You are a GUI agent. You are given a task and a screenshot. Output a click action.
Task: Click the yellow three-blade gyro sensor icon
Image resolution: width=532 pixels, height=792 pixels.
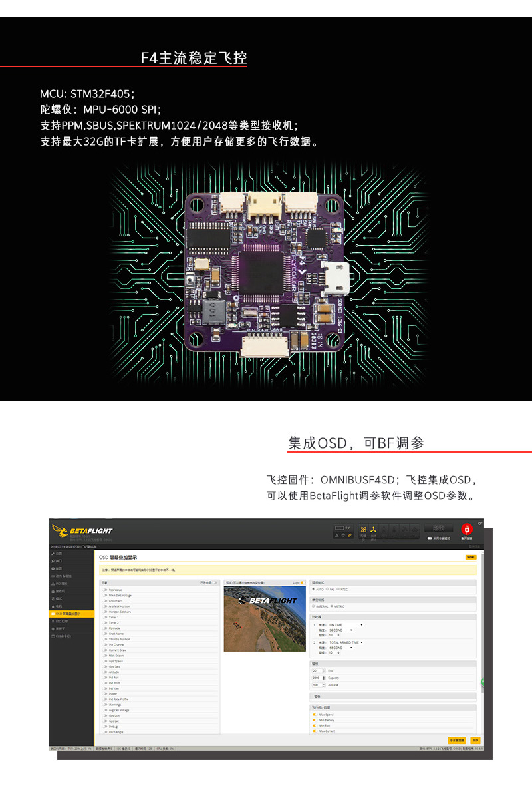point(374,530)
